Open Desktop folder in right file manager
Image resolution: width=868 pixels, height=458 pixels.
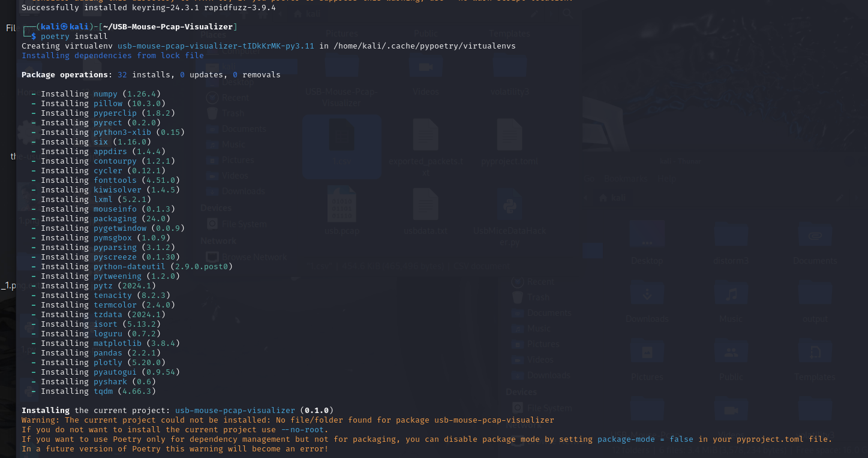[x=647, y=235]
